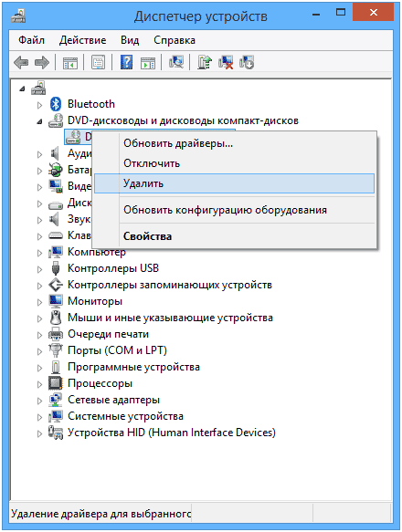
Task: Click the Bluetooth category icon
Action: tap(56, 104)
